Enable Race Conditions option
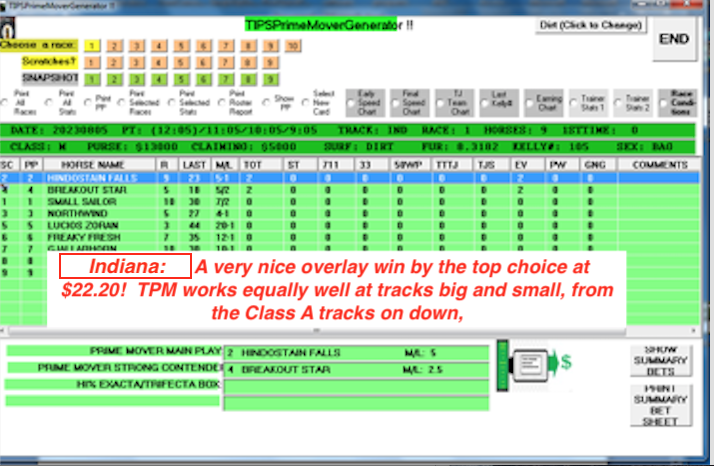The image size is (714, 466). pyautogui.click(x=678, y=103)
